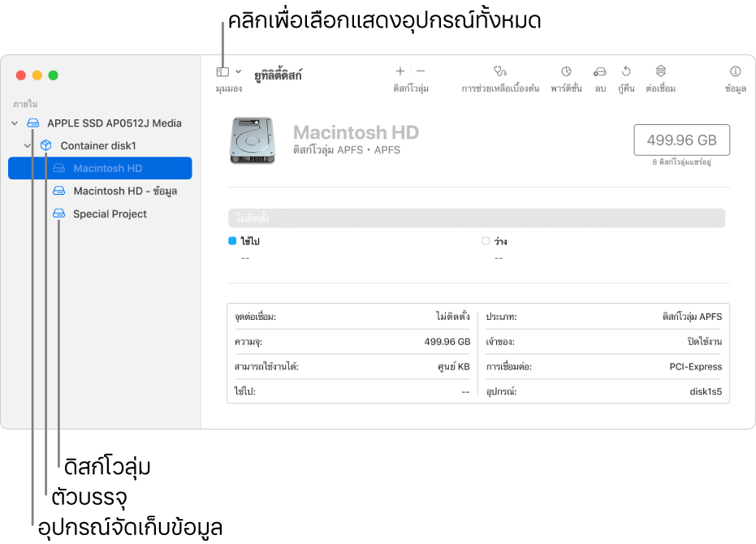756x544 pixels.
Task: Add a volume with plus button
Action: click(x=400, y=71)
